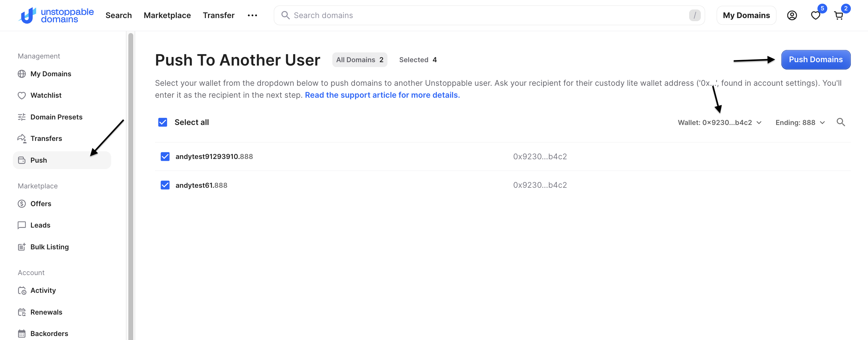Click the Push Domains button
868x340 pixels.
click(815, 60)
